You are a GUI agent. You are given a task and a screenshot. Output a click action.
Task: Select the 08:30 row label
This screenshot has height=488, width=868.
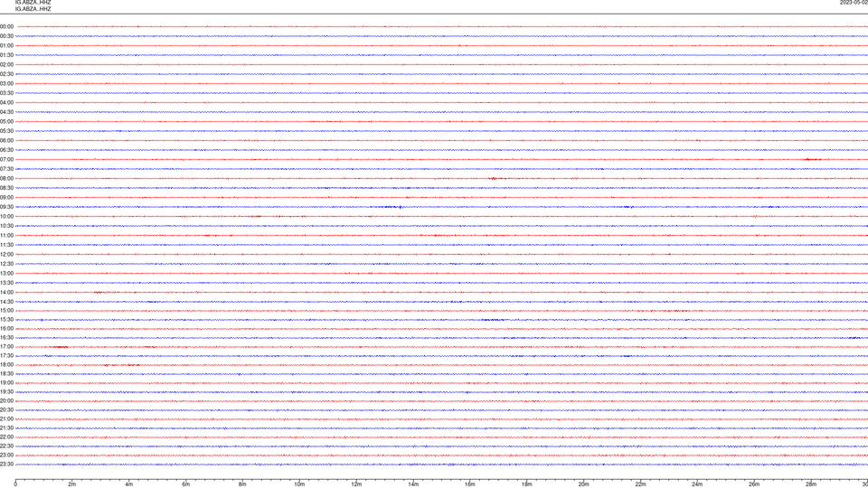pyautogui.click(x=6, y=188)
